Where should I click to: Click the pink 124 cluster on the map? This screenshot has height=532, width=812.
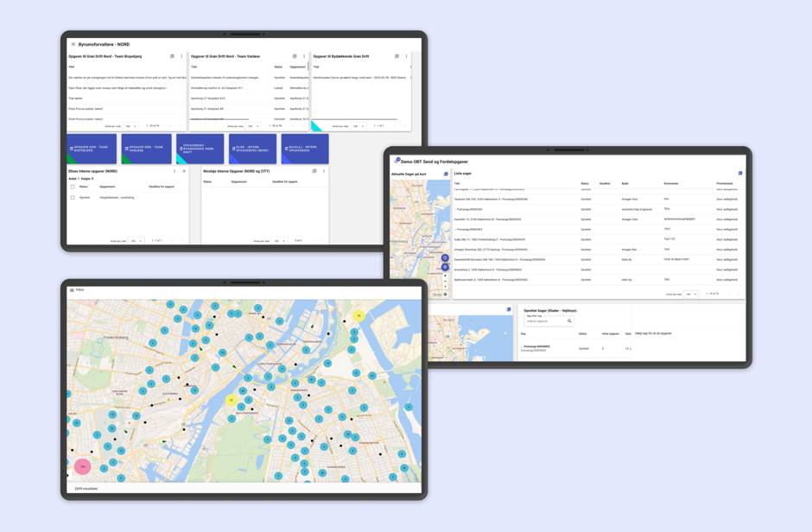click(83, 466)
